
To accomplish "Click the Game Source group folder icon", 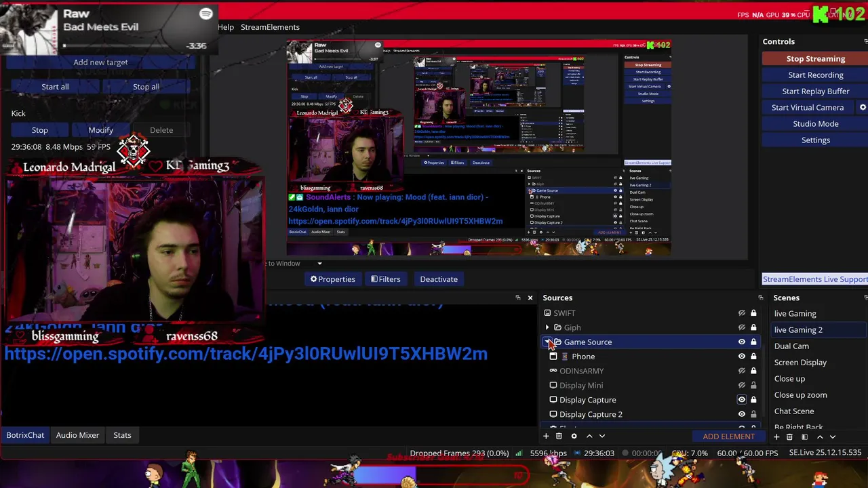I will [x=558, y=342].
